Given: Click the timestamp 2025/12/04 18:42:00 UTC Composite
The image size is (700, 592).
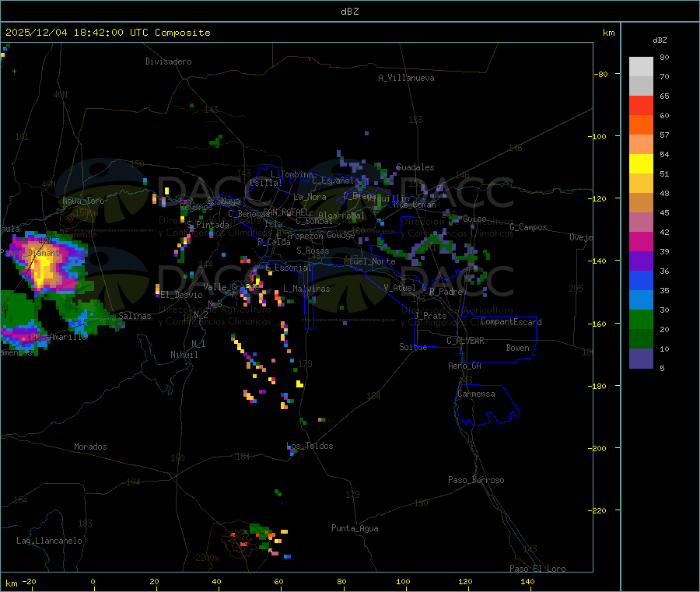Looking at the screenshot, I should [x=107, y=33].
